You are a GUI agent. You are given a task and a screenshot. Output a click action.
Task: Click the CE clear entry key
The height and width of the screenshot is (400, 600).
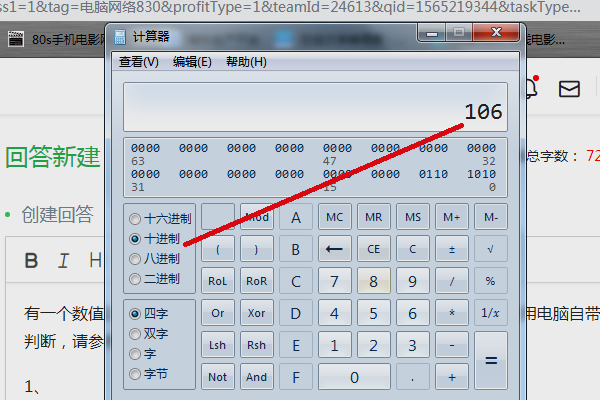pos(373,249)
